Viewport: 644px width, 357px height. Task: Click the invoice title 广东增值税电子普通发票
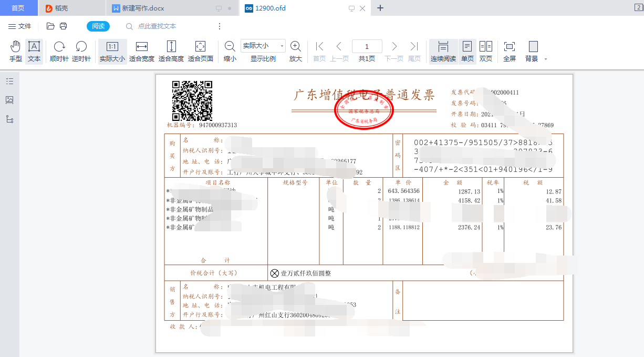363,95
